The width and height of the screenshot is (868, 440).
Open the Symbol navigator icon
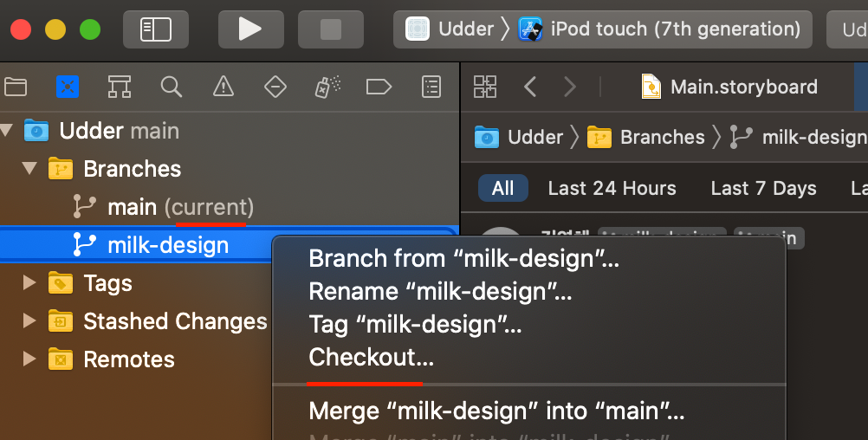click(119, 87)
